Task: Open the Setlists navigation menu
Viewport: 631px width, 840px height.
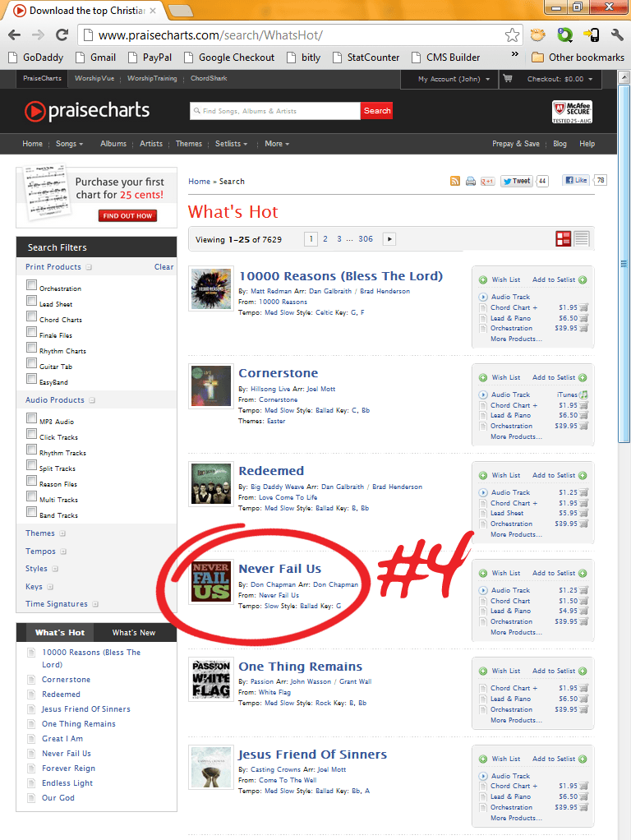Action: 232,144
